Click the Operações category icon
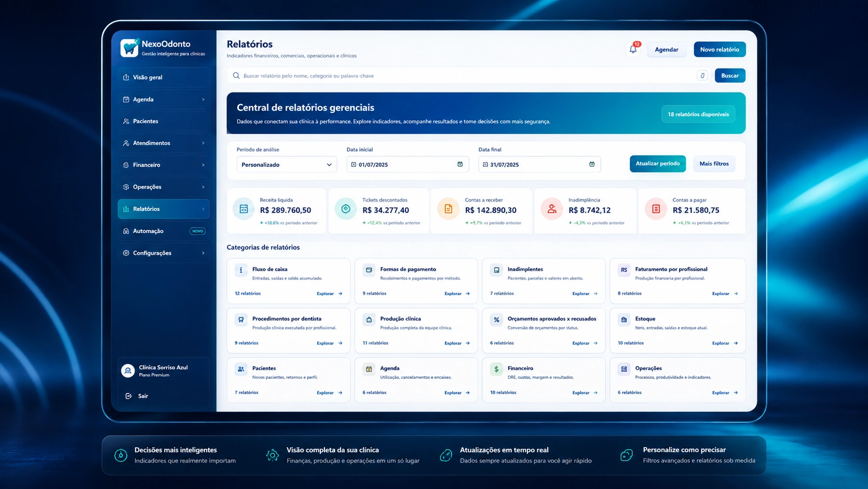This screenshot has width=868, height=489. (624, 369)
